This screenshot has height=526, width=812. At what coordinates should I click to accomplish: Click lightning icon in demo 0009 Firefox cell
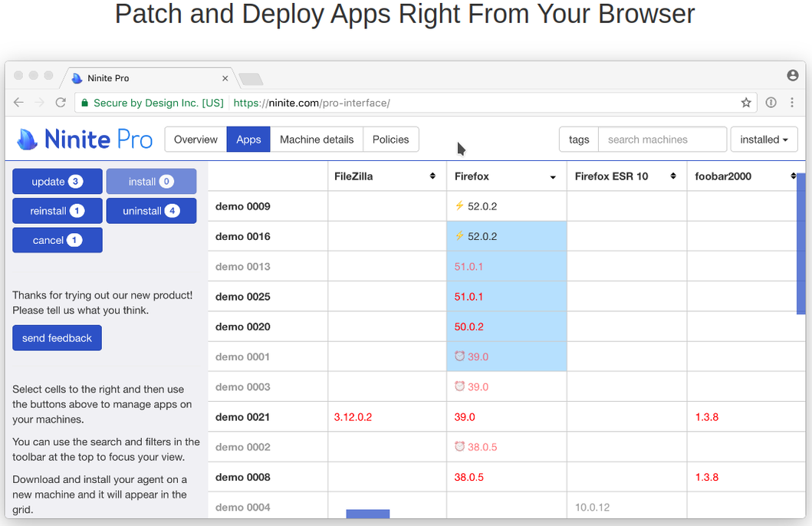(x=459, y=205)
